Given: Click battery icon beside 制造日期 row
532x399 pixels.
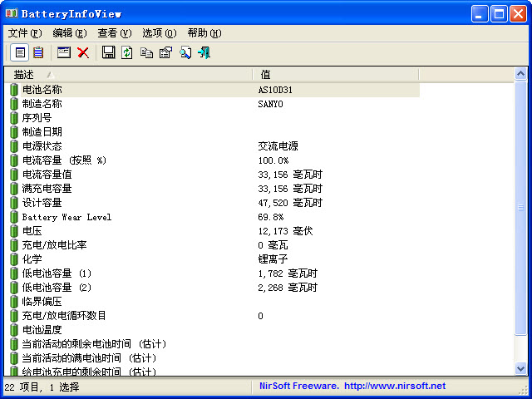Looking at the screenshot, I should pyautogui.click(x=14, y=132).
